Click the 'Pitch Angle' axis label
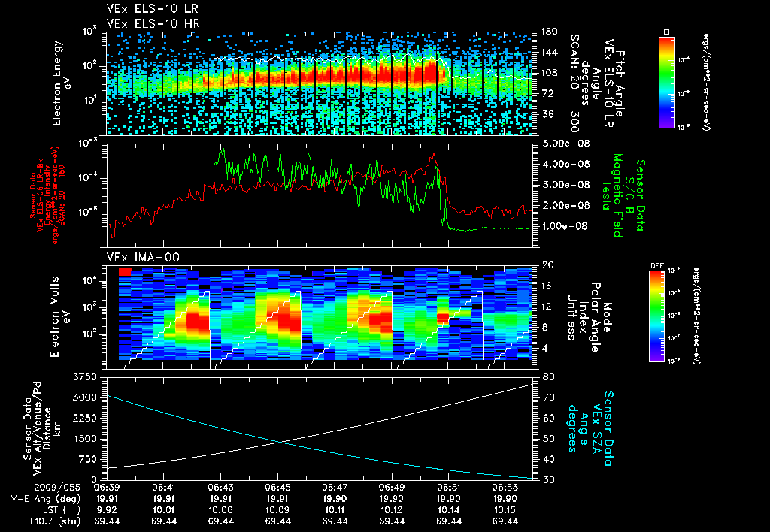The height and width of the screenshot is (532, 770). pos(620,83)
